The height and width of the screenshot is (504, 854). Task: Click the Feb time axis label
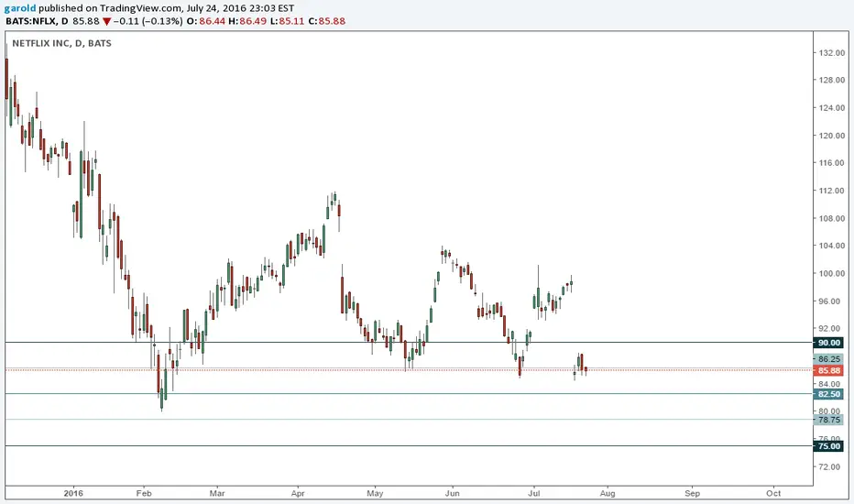pyautogui.click(x=144, y=493)
